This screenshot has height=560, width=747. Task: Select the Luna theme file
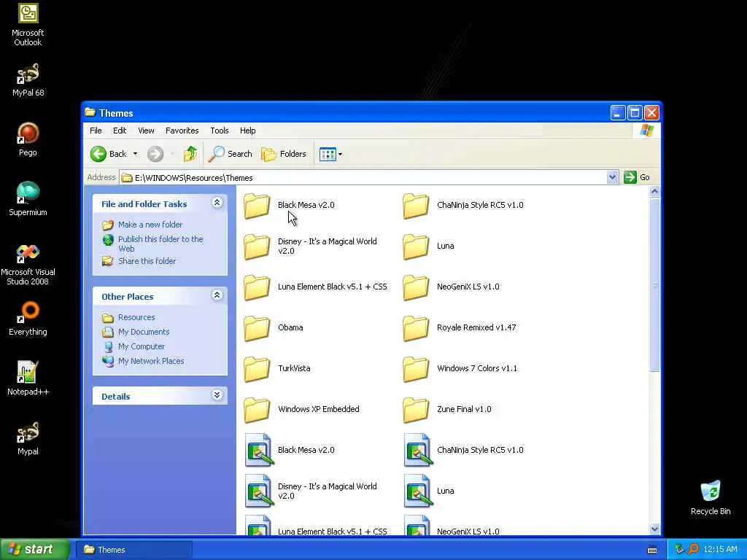429,491
